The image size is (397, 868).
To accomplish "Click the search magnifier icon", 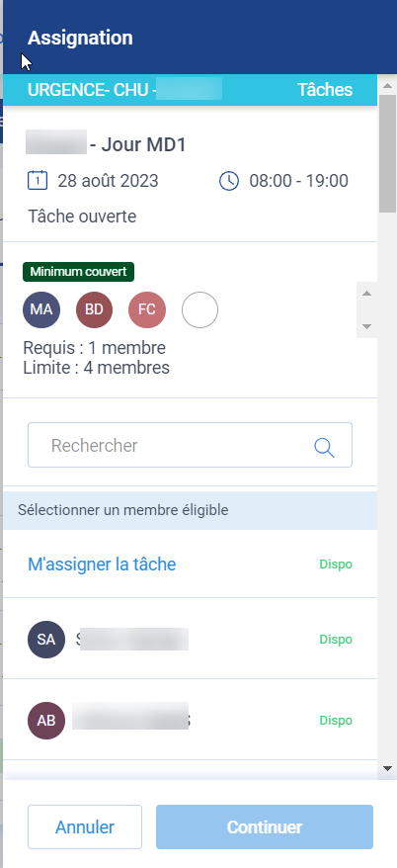I will pos(324,447).
